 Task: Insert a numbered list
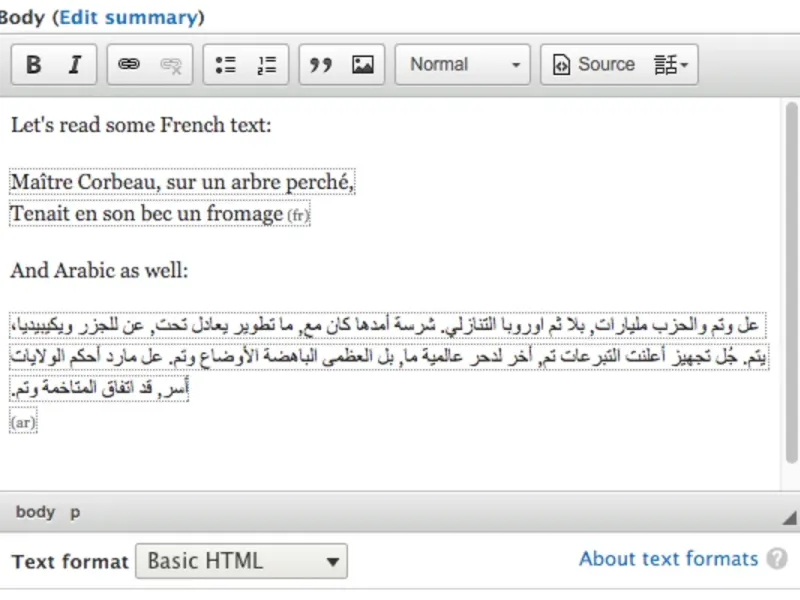click(x=266, y=65)
